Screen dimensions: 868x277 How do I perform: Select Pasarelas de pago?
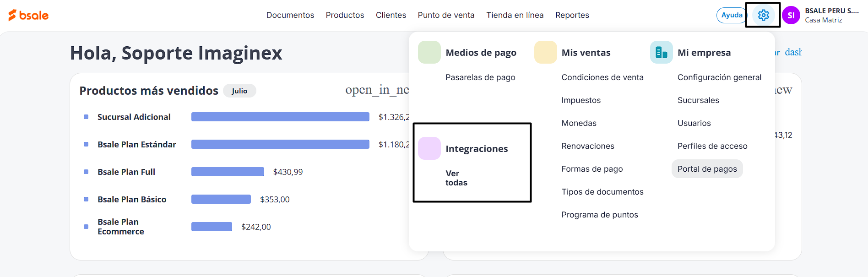480,77
